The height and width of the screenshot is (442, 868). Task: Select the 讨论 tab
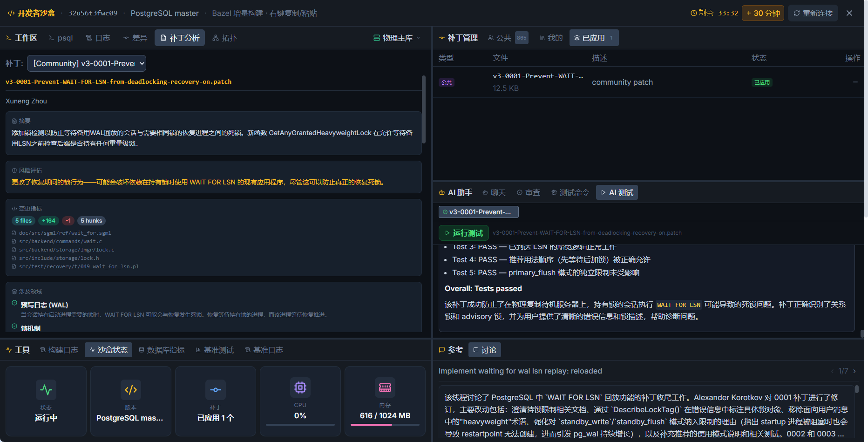(x=484, y=350)
